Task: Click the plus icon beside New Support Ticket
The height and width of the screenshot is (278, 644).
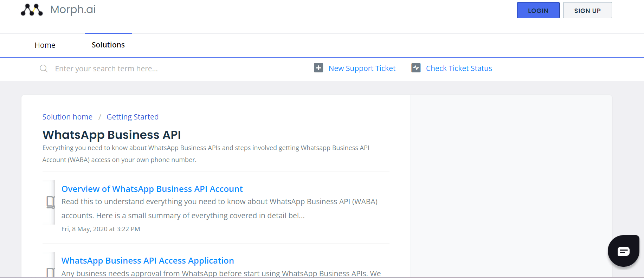Action: click(318, 68)
